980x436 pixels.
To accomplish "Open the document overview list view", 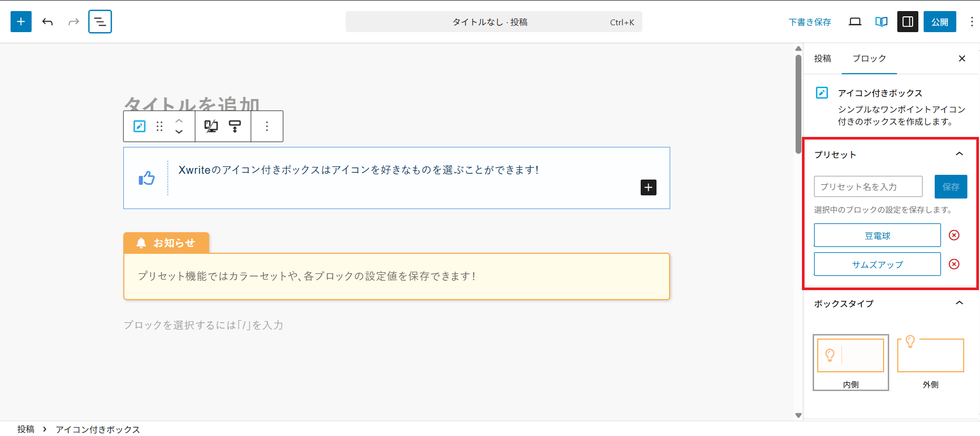I will pos(100,22).
